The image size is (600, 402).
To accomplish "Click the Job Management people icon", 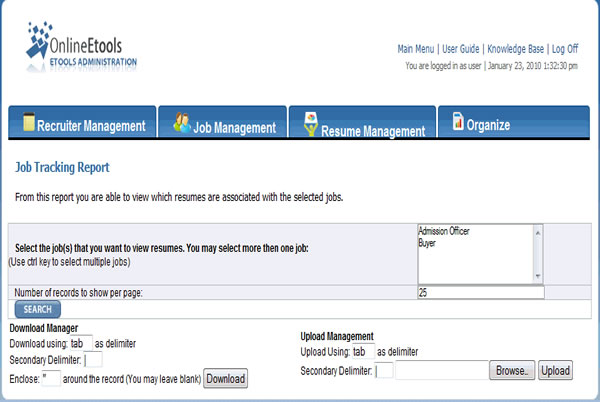I will [181, 124].
